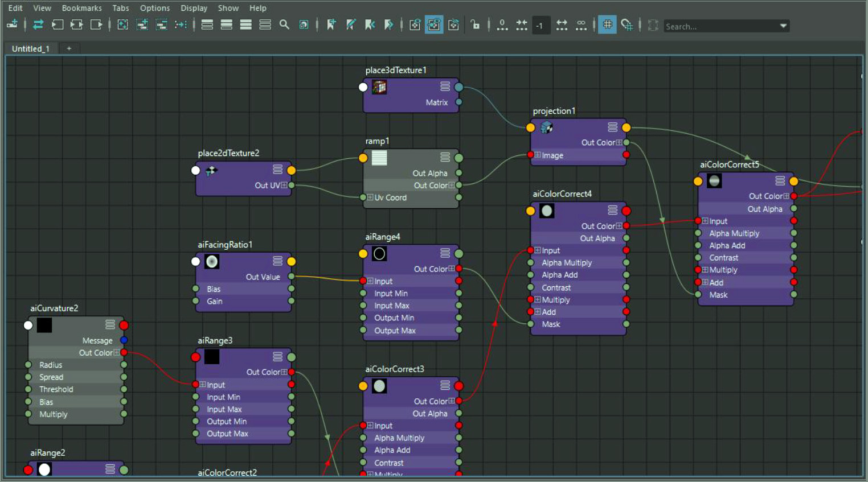Set nodes to simple view mode icon
This screenshot has width=868, height=482.
pos(207,24)
